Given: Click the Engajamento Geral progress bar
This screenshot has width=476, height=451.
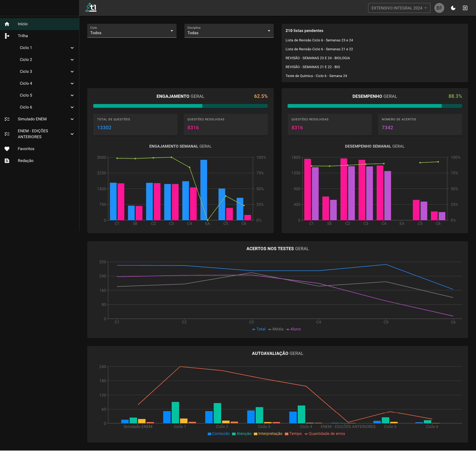Looking at the screenshot, I should 180,106.
